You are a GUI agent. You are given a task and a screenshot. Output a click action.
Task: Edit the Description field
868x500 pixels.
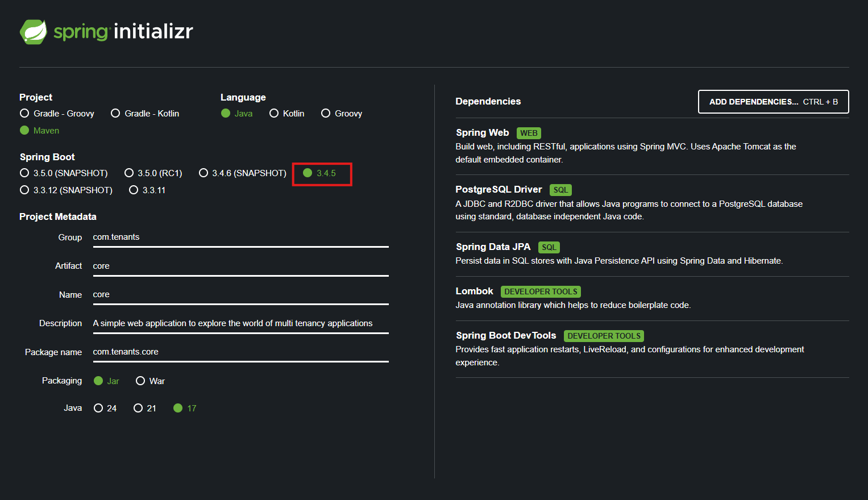point(240,323)
